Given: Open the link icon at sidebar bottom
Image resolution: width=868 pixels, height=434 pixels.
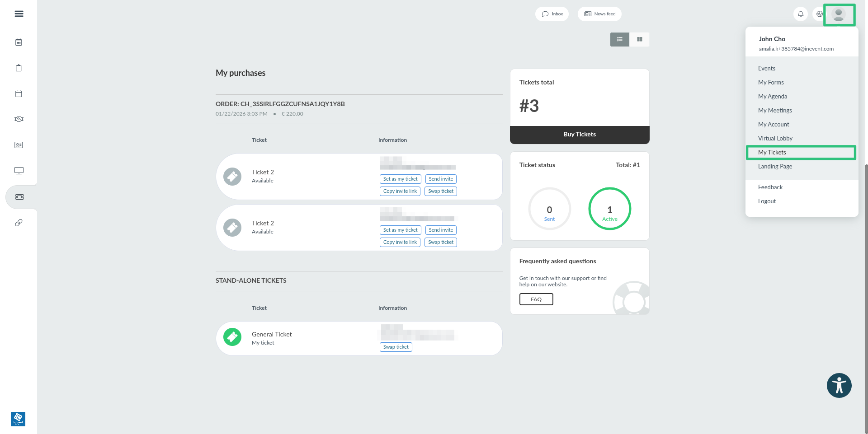Looking at the screenshot, I should point(19,222).
